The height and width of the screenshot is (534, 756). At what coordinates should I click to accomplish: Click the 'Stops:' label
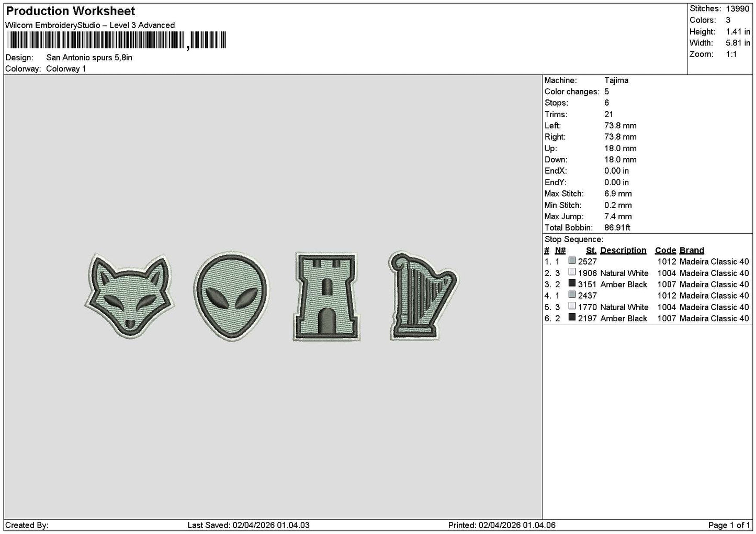(x=556, y=103)
